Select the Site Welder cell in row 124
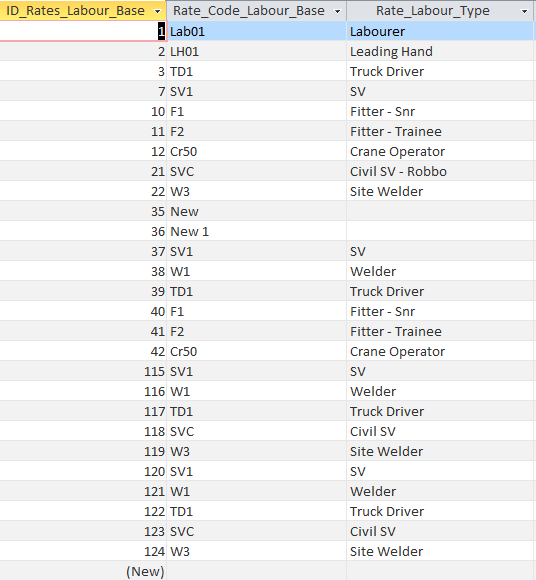The image size is (536, 580). (440, 552)
